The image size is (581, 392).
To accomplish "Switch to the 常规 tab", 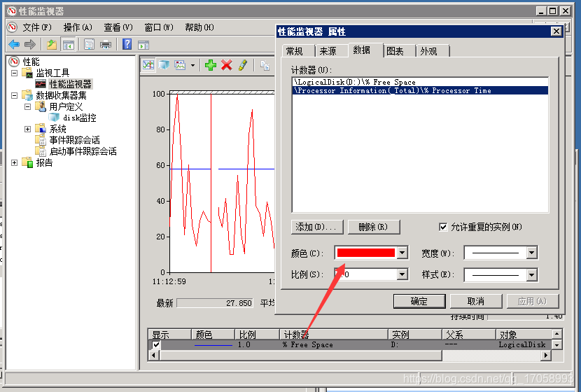I will click(x=298, y=51).
